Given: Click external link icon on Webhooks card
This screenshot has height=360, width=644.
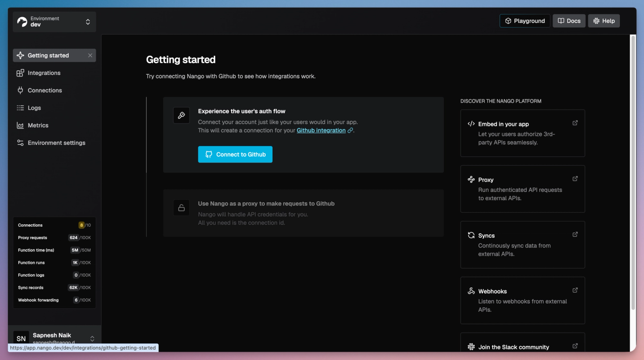Looking at the screenshot, I should coord(575,290).
